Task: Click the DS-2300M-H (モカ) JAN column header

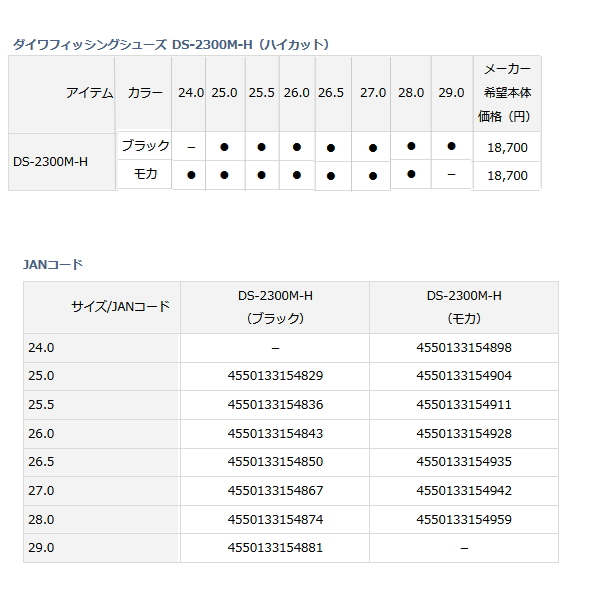Action: pyautogui.click(x=464, y=307)
